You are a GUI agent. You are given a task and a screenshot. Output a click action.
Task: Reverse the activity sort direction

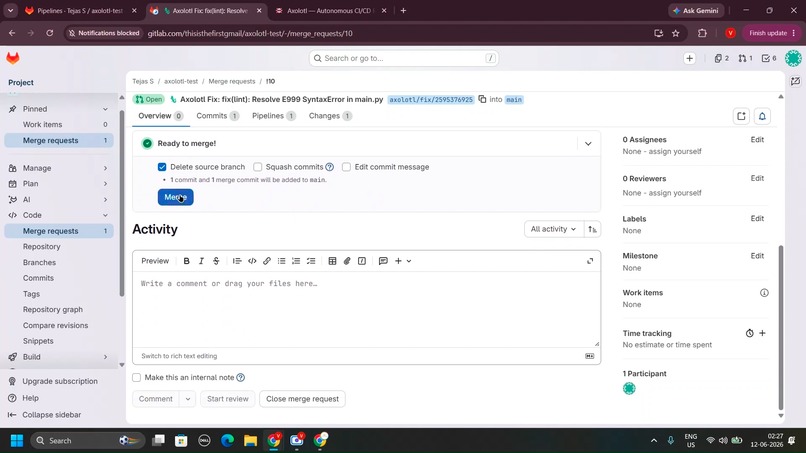point(592,229)
